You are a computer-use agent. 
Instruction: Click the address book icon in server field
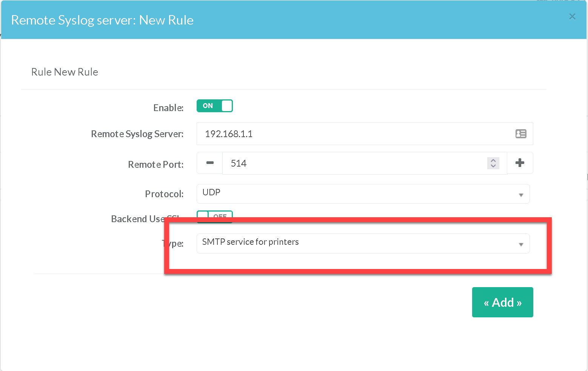(521, 134)
